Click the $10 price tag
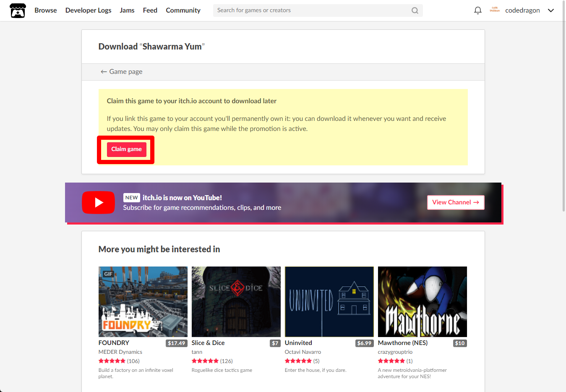 click(460, 343)
